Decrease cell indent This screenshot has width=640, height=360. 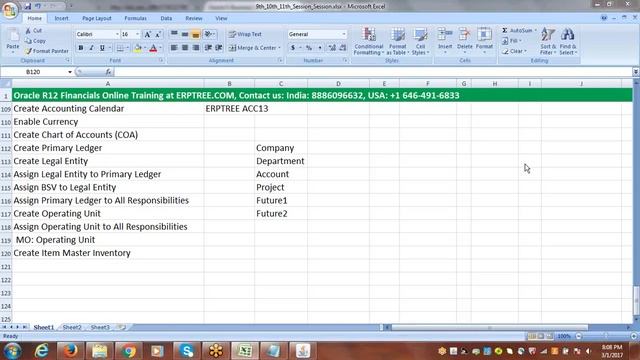tap(208, 48)
